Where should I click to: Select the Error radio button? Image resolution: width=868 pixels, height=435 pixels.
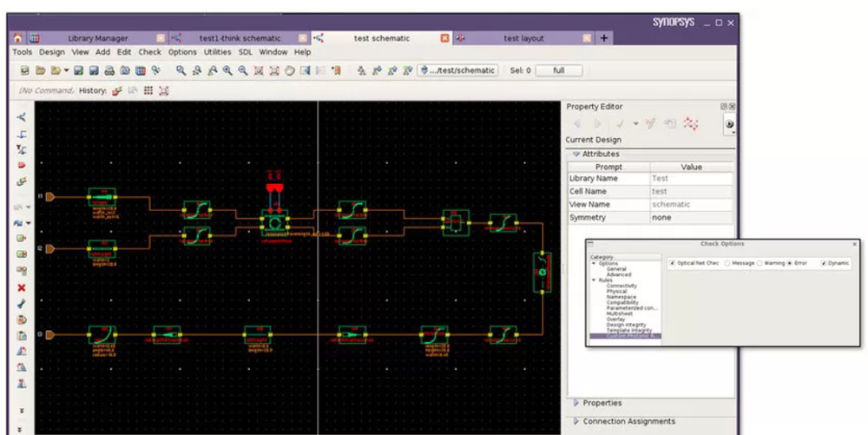click(x=790, y=263)
